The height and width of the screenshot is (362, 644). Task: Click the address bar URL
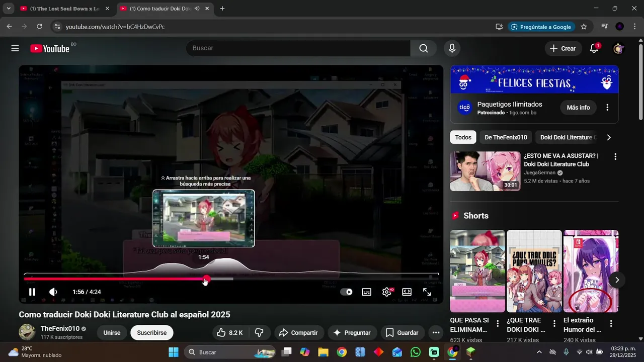pos(115,27)
